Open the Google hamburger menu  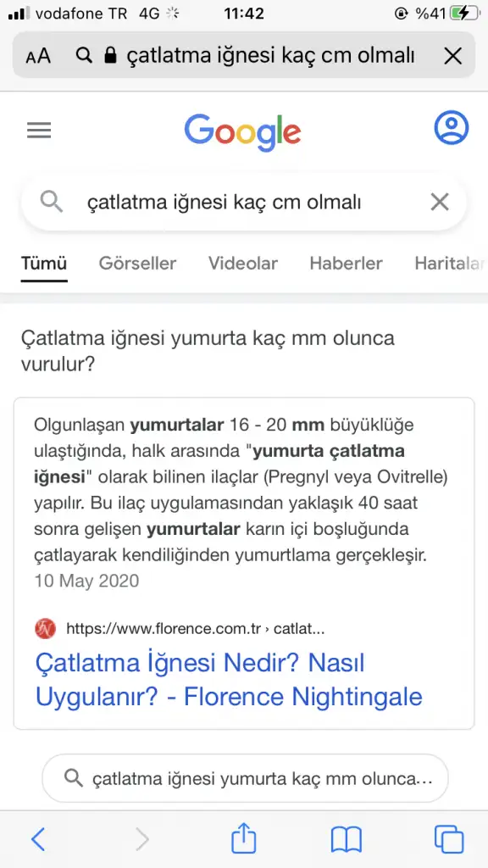39,131
